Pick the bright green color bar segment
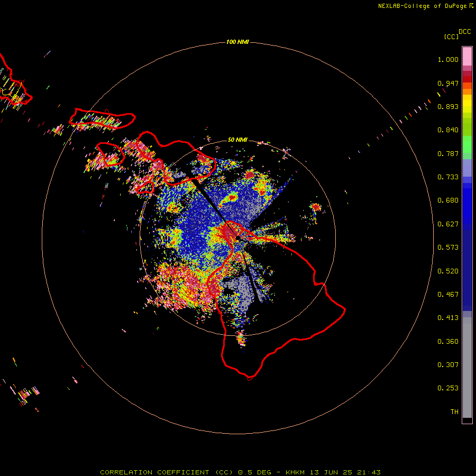 pyautogui.click(x=467, y=144)
